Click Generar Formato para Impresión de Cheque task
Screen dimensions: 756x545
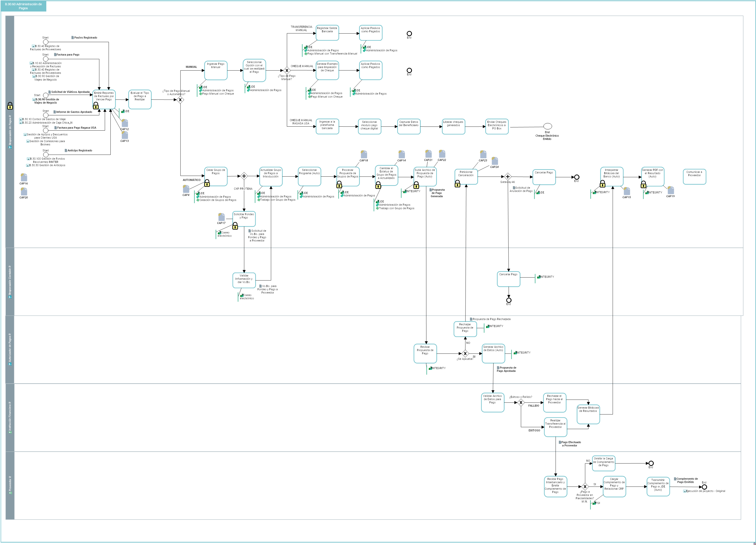[x=327, y=70]
